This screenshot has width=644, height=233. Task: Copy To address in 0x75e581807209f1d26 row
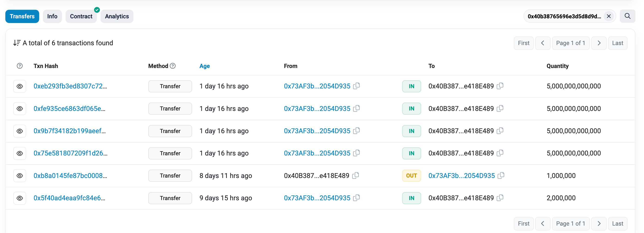(500, 153)
